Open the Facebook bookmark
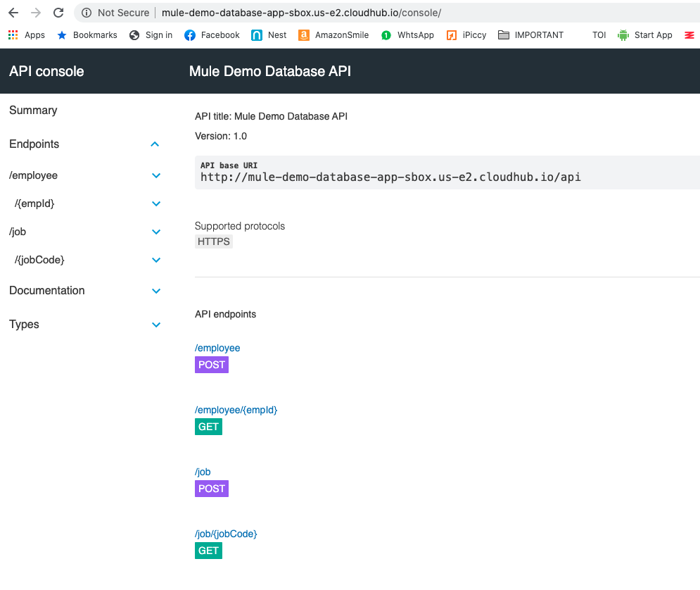Image resolution: width=700 pixels, height=590 pixels. (212, 35)
